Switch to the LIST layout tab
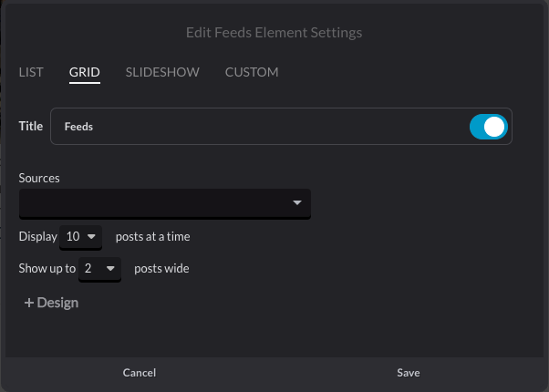 click(31, 72)
